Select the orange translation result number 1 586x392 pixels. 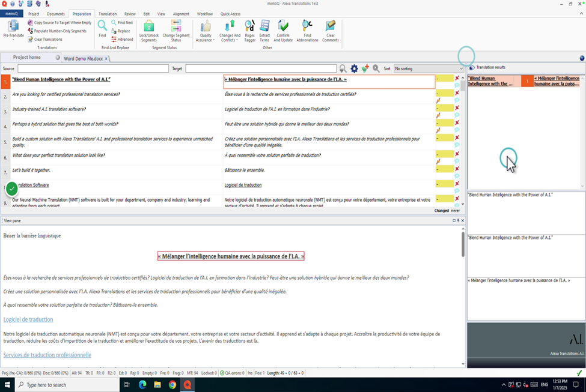527,81
